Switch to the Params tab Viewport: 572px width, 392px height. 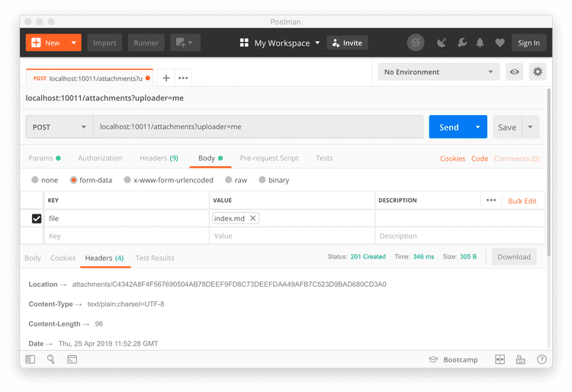[x=44, y=159]
